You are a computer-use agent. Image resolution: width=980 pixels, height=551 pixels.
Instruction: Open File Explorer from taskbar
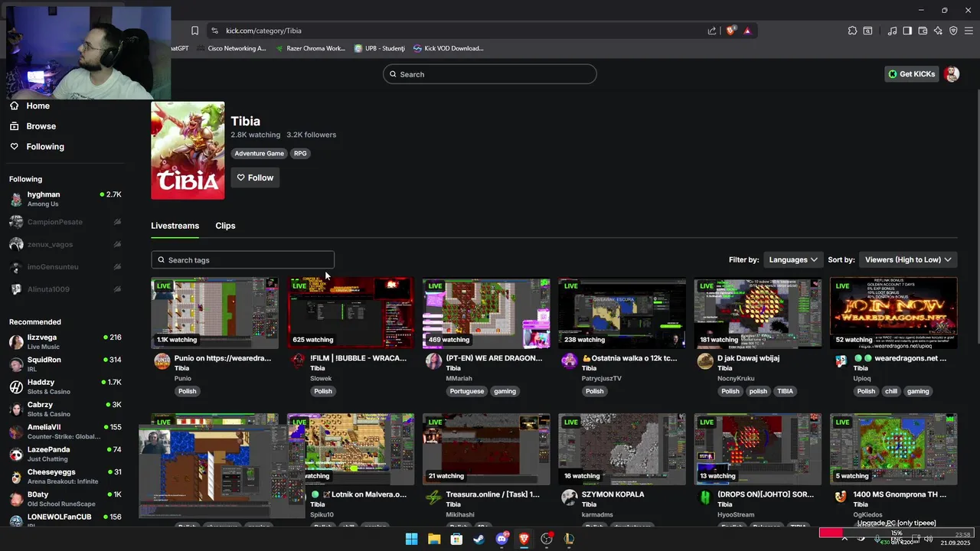click(x=434, y=539)
